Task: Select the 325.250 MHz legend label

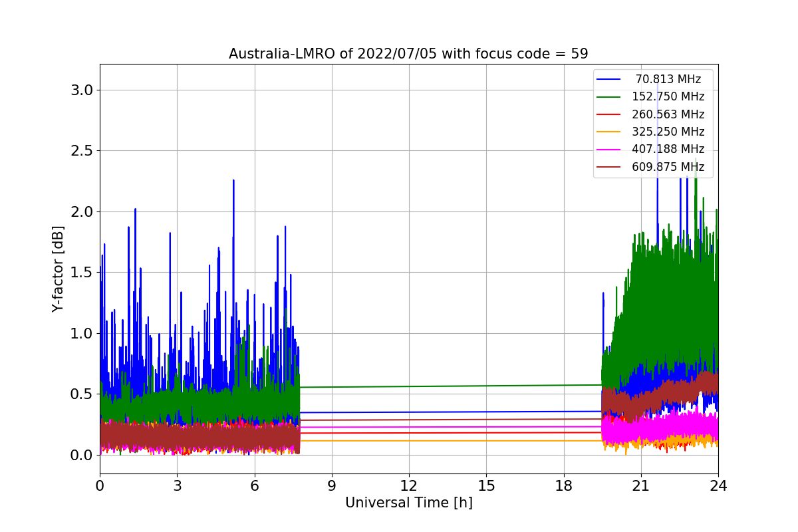Action: (668, 132)
